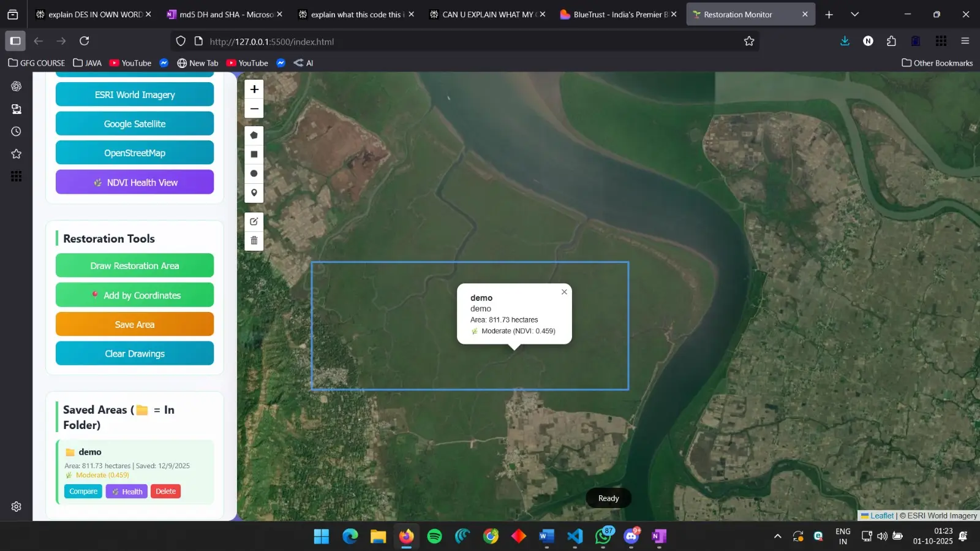The width and height of the screenshot is (980, 551).
Task: Zoom in the map with plus button
Action: tap(254, 89)
